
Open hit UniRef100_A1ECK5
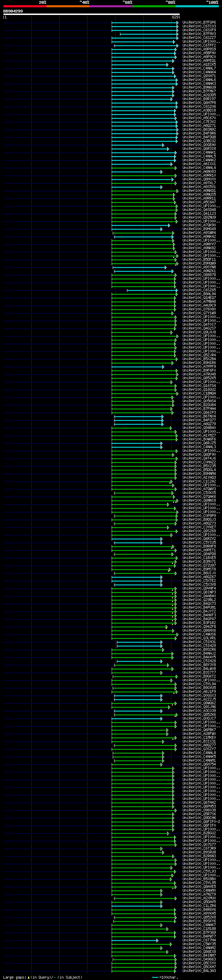point(199,65)
